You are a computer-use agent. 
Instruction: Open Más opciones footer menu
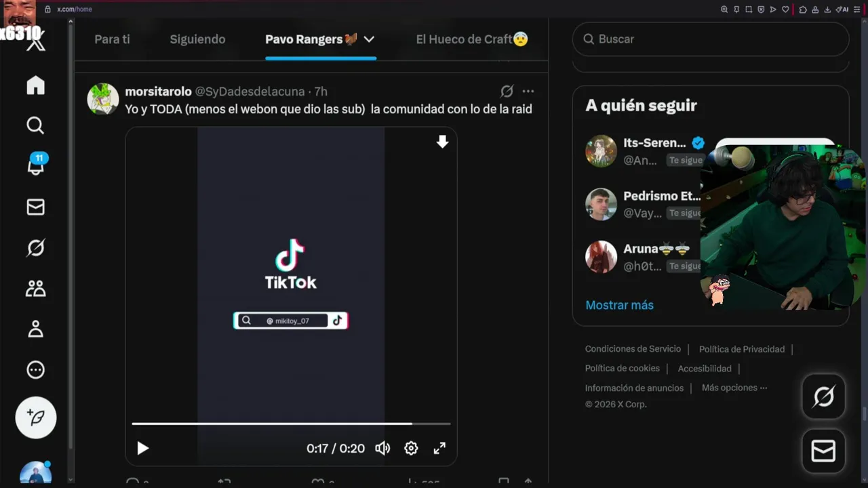(734, 388)
